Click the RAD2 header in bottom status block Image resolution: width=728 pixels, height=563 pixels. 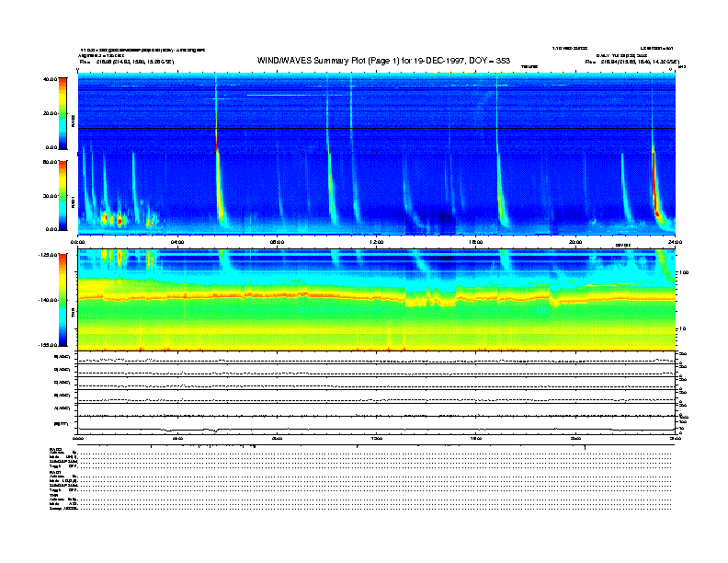(x=56, y=449)
